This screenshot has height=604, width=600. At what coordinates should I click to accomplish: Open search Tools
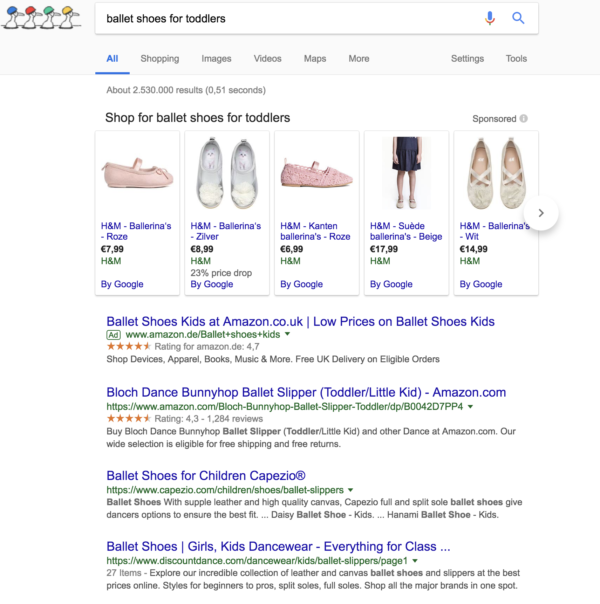point(516,59)
